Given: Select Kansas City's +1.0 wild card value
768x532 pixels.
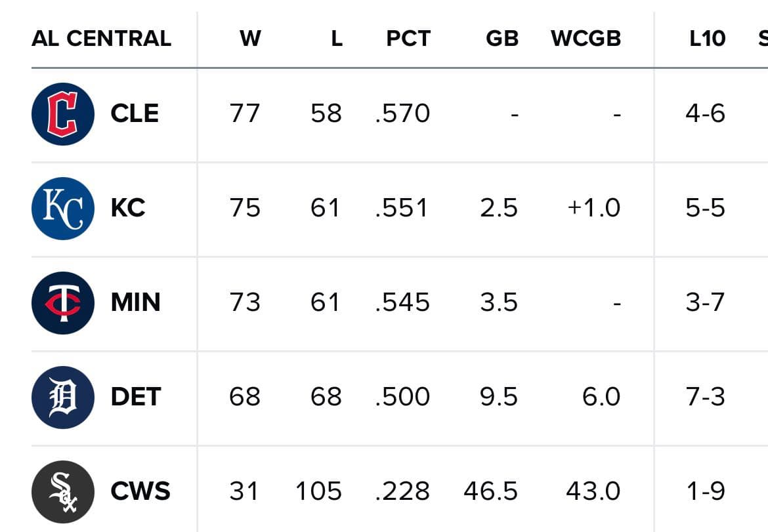Looking at the screenshot, I should (593, 209).
